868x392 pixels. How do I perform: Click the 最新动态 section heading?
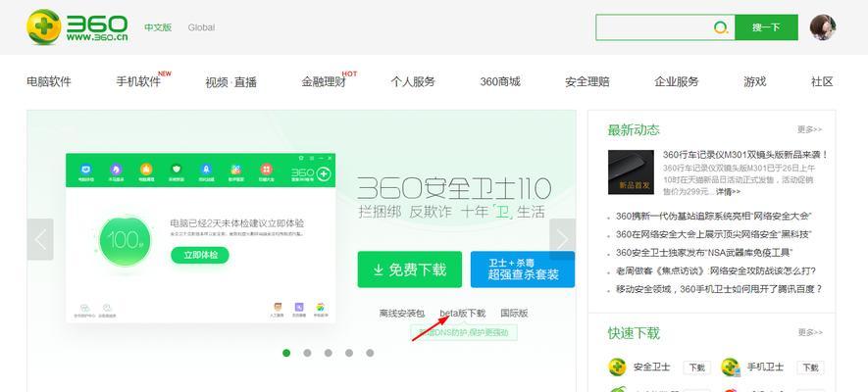click(634, 130)
